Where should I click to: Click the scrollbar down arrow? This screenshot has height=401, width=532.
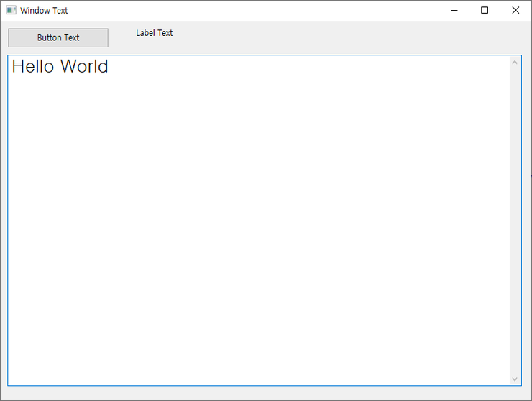tap(514, 379)
